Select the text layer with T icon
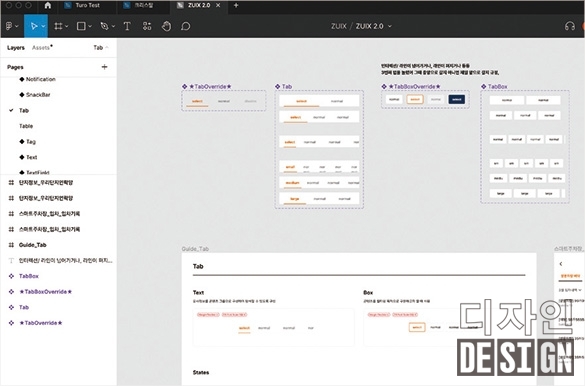Screen dimensions: 585x386 pos(65,261)
